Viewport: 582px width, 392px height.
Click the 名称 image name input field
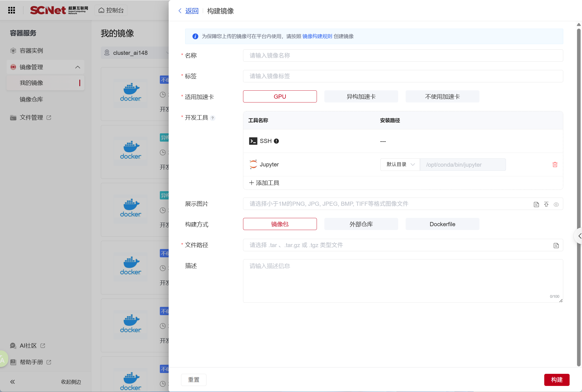[403, 55]
